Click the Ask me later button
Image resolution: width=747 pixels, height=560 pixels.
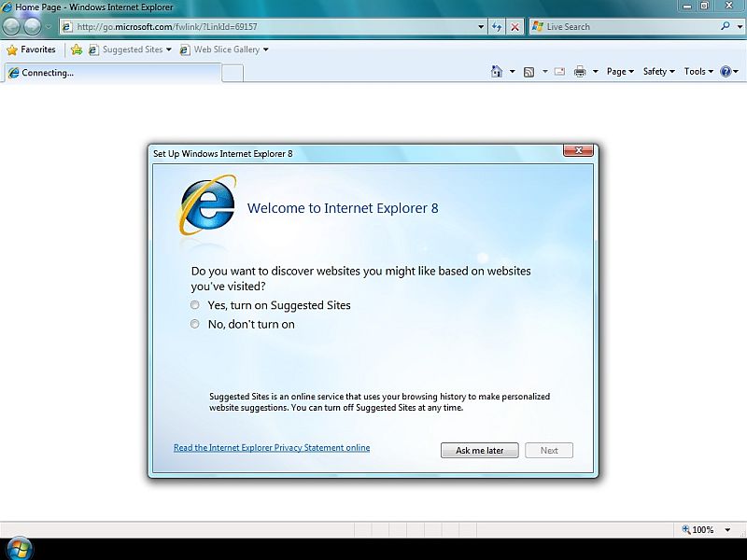pos(479,451)
